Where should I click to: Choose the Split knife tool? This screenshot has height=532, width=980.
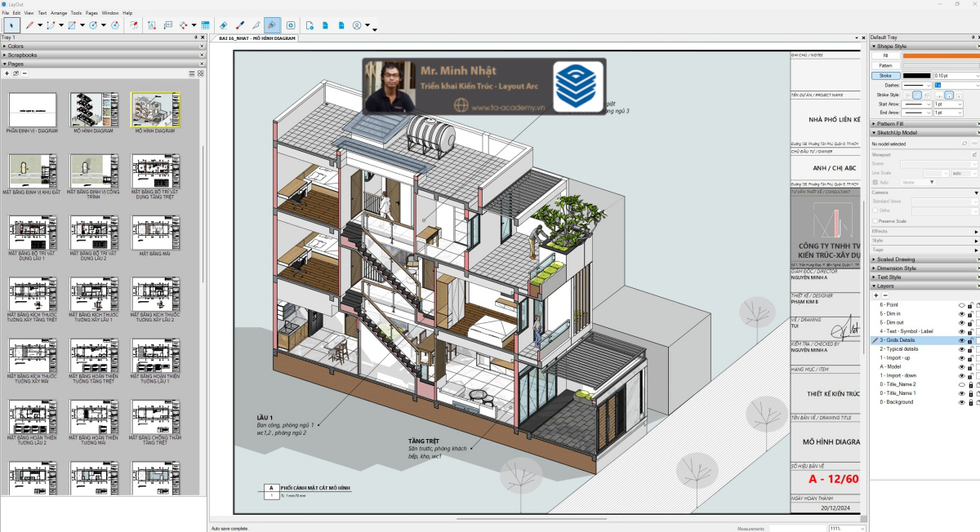[x=256, y=25]
